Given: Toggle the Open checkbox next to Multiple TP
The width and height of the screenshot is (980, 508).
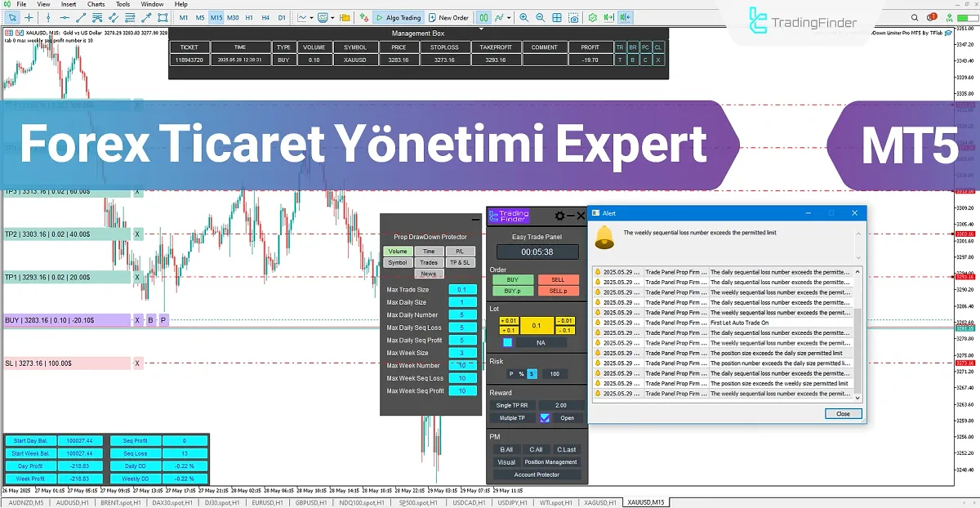Looking at the screenshot, I should point(543,418).
